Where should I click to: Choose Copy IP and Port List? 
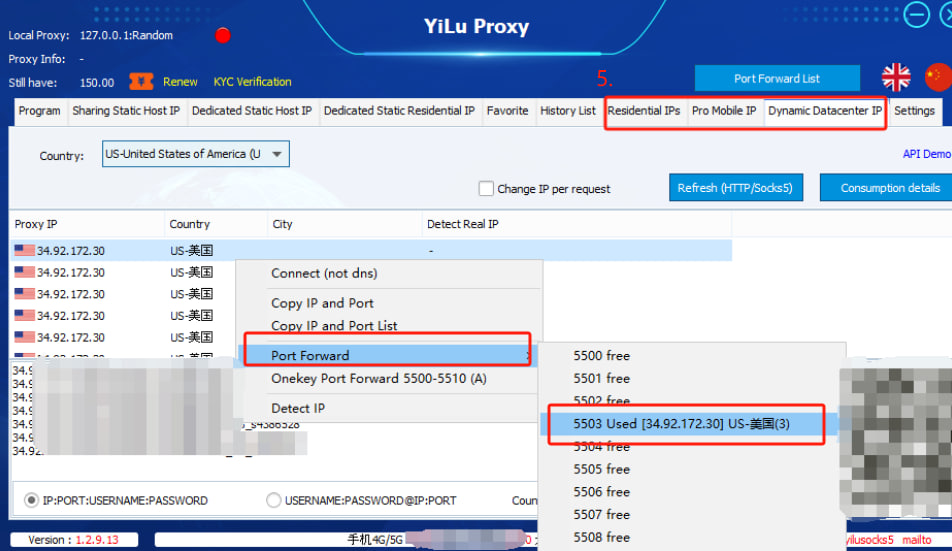389,326
